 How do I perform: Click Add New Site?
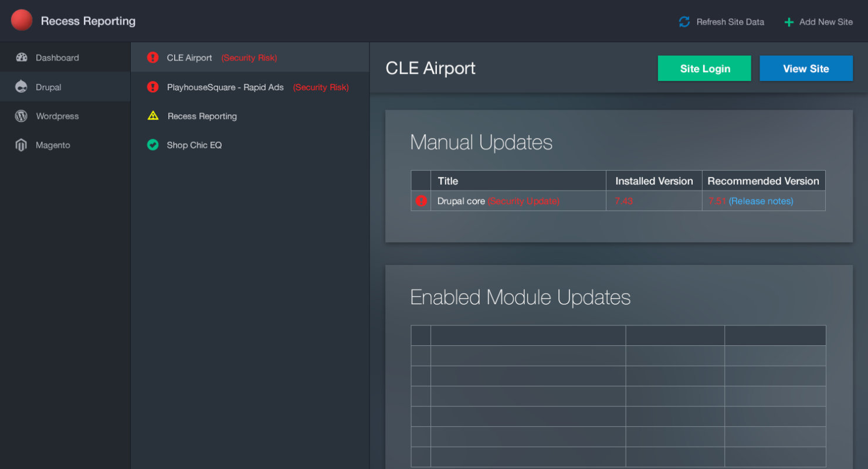click(x=819, y=22)
